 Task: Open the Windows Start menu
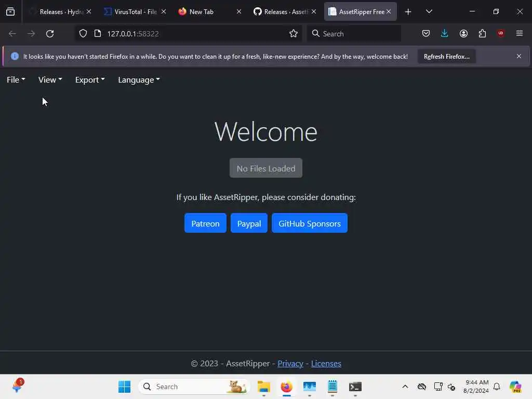[125, 387]
